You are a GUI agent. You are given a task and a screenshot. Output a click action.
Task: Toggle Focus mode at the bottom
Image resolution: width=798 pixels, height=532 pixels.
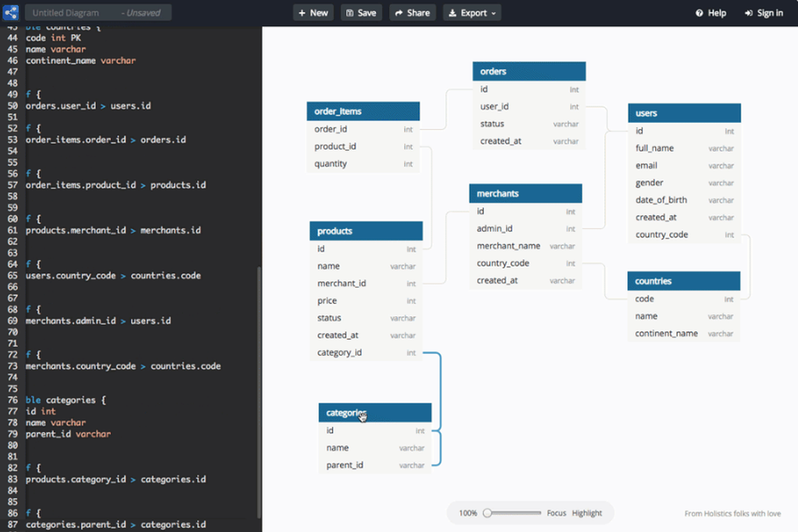(x=556, y=513)
